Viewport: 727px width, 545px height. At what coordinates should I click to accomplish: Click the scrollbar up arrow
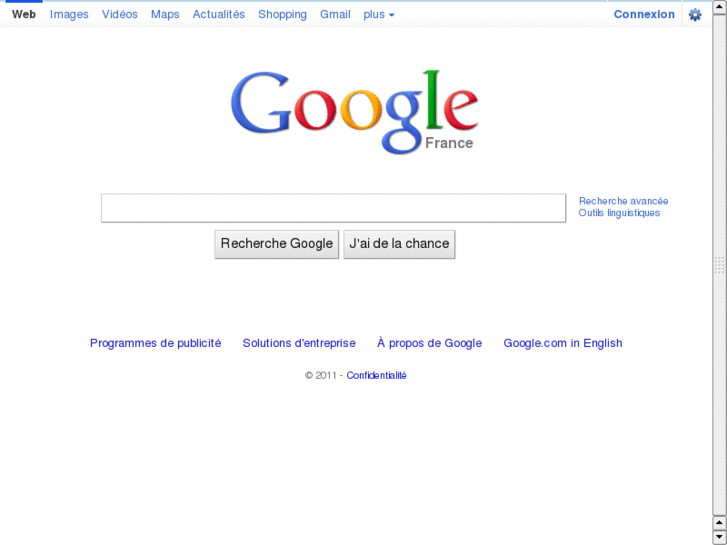(719, 7)
